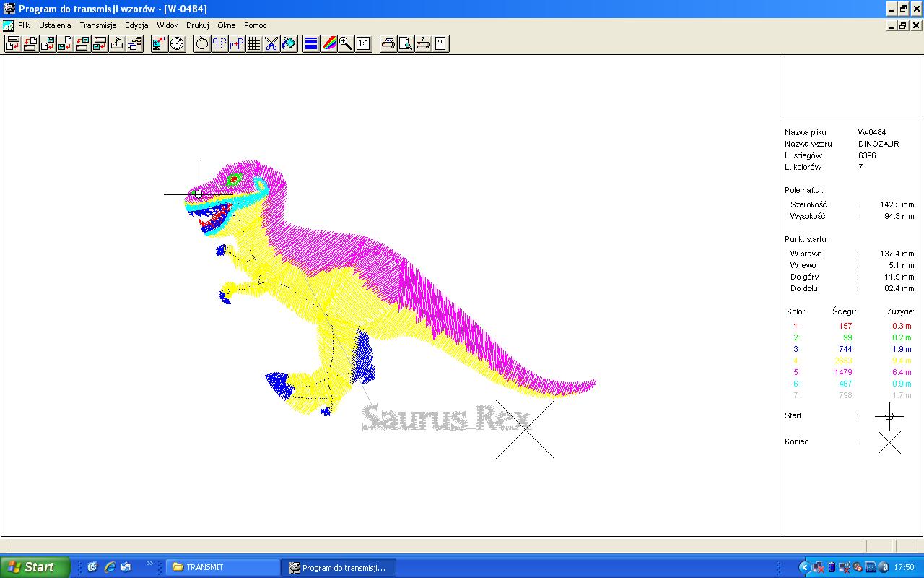Screen dimensions: 924x578
Task: Click the W prawo value 137.4 mm
Action: pyautogui.click(x=897, y=254)
